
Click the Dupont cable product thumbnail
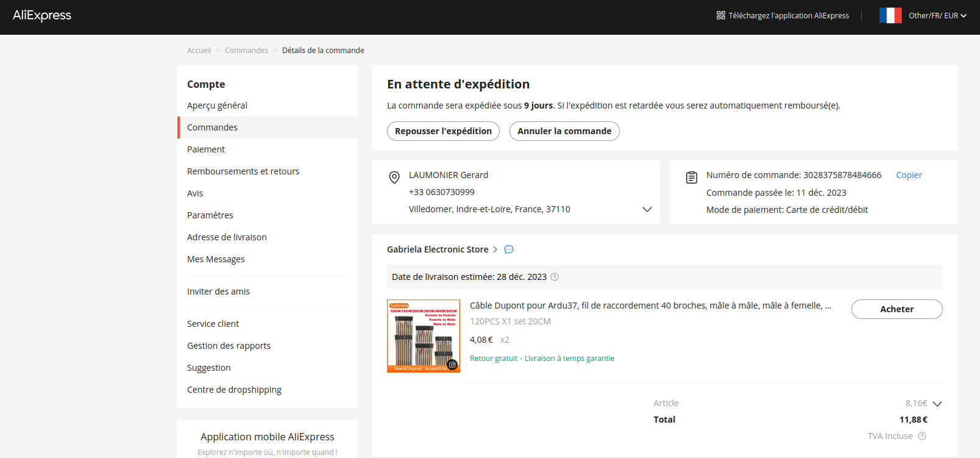click(x=423, y=335)
